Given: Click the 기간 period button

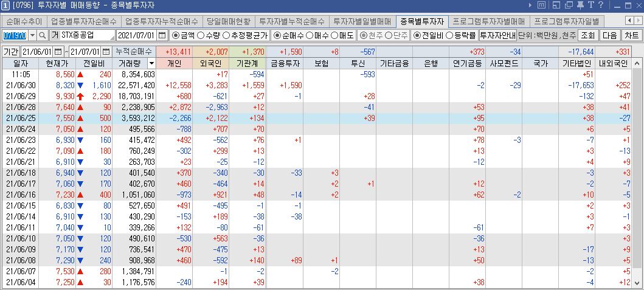Looking at the screenshot, I should [11, 52].
